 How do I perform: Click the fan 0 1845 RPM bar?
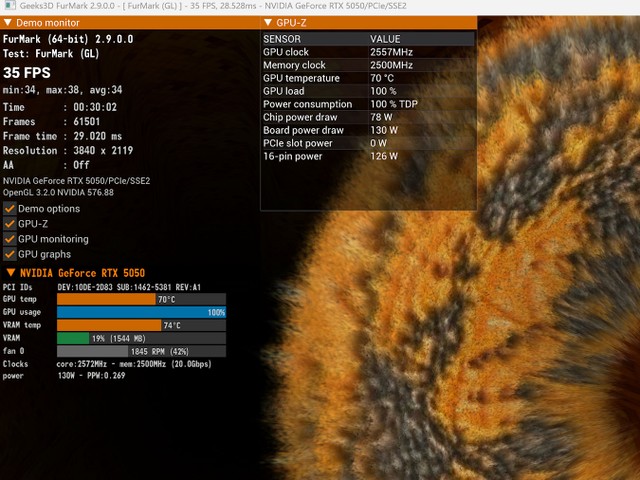pos(141,351)
